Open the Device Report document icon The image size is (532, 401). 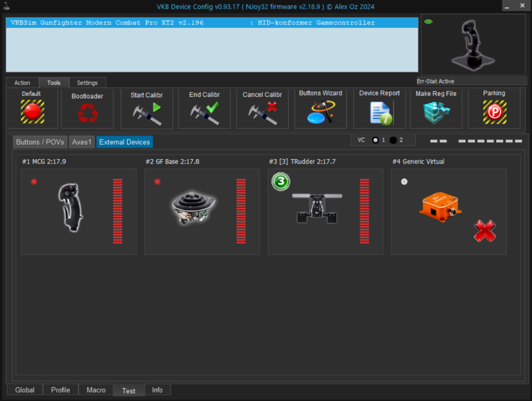tap(381, 114)
